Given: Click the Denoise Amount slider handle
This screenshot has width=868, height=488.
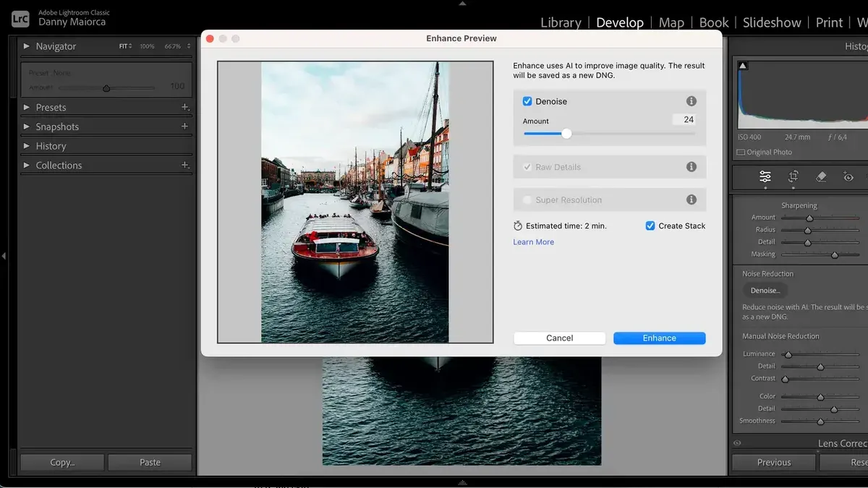Looking at the screenshot, I should 566,133.
